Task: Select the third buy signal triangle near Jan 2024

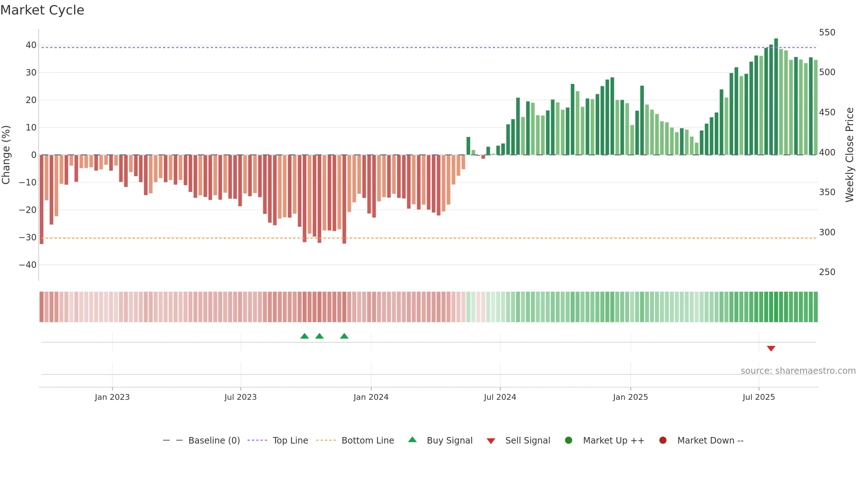Action: (x=344, y=336)
